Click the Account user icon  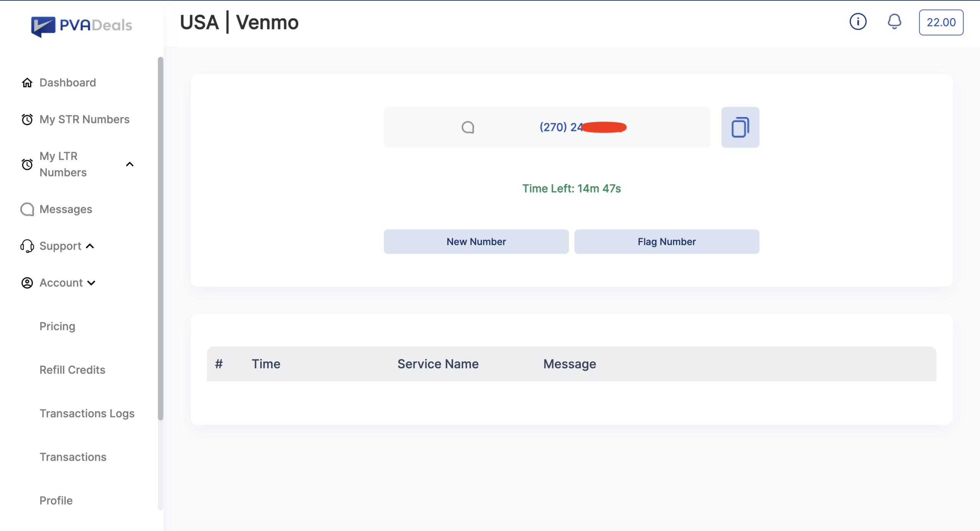point(27,283)
